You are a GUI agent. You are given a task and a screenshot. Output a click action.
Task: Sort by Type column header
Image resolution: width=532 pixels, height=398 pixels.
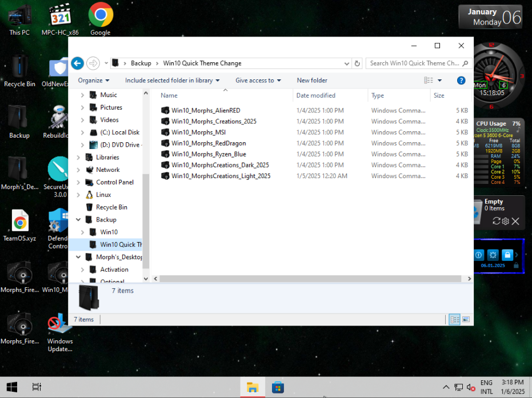378,95
